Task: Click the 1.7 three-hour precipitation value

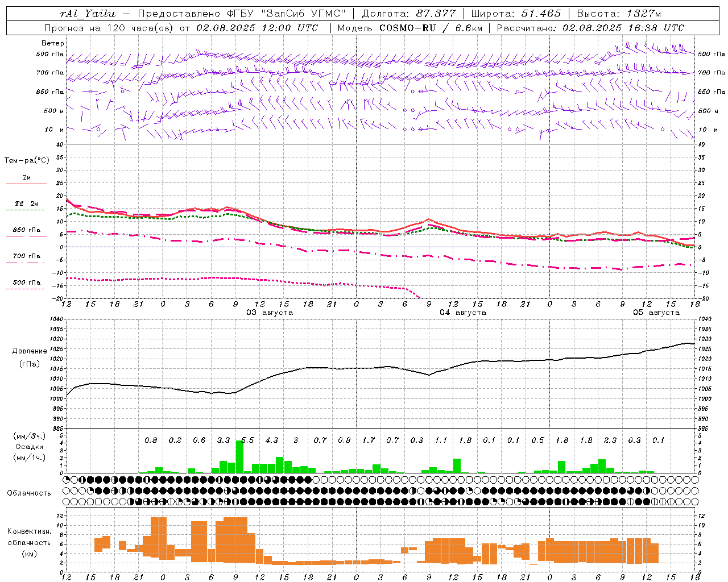Action: 369,440
